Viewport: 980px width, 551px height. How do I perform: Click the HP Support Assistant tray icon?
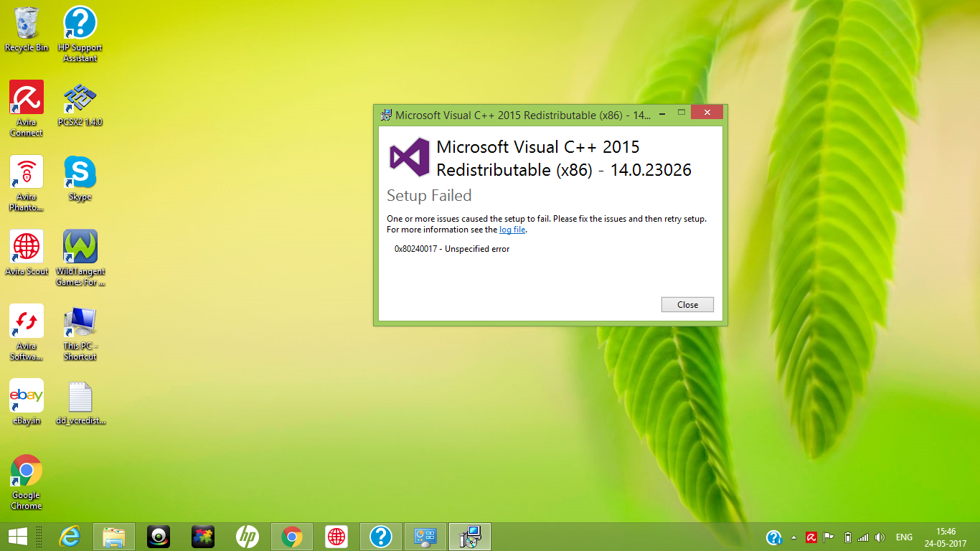click(x=774, y=537)
